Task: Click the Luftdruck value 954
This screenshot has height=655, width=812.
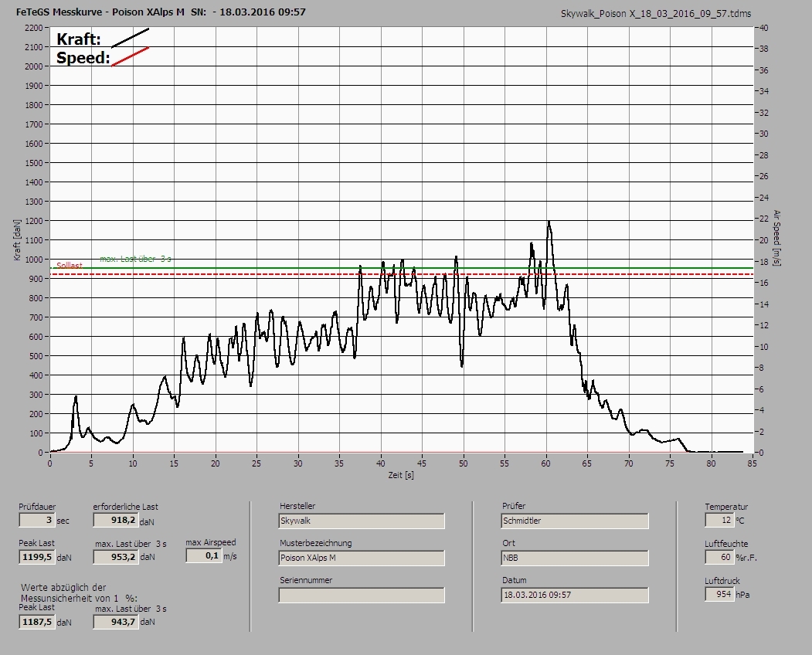Action: [719, 594]
